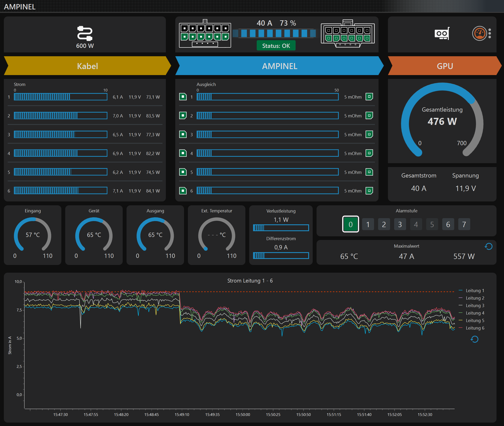Select Alarmstufe 6

click(x=448, y=224)
